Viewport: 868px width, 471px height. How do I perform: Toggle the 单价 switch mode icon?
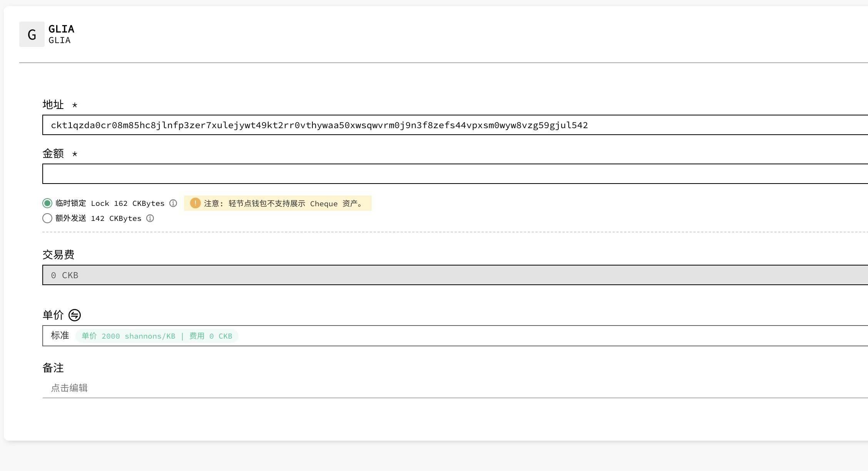pos(75,315)
